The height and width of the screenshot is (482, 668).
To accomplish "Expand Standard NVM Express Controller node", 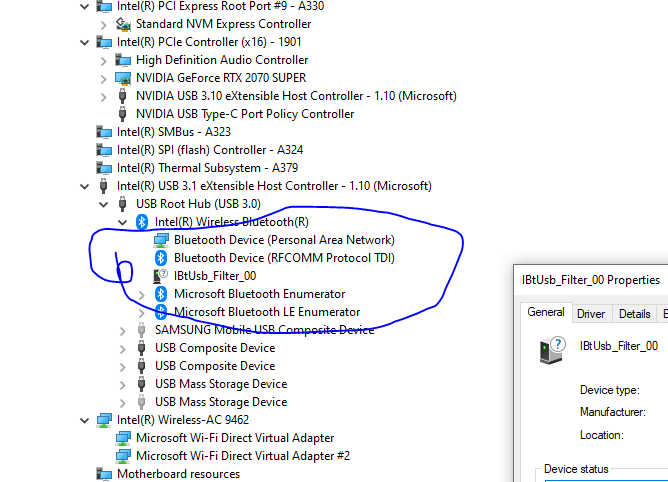I will [x=104, y=25].
